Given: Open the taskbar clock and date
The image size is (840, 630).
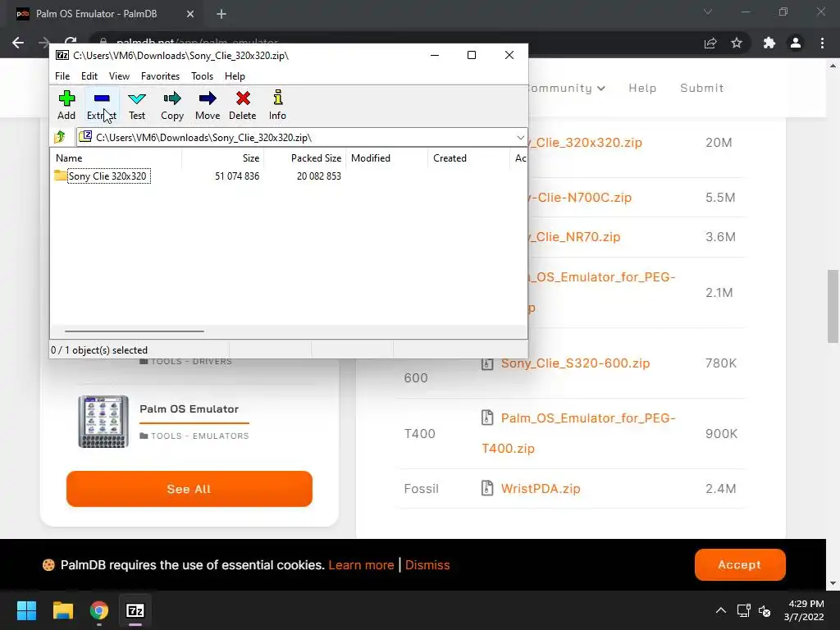Looking at the screenshot, I should (x=804, y=610).
